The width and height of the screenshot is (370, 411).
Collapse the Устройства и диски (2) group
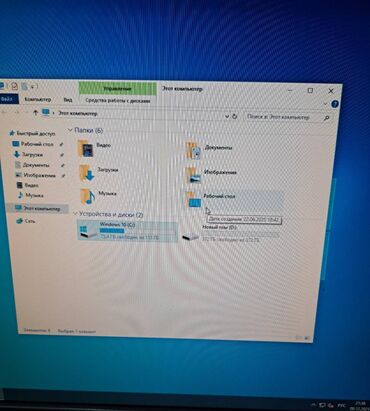point(75,214)
